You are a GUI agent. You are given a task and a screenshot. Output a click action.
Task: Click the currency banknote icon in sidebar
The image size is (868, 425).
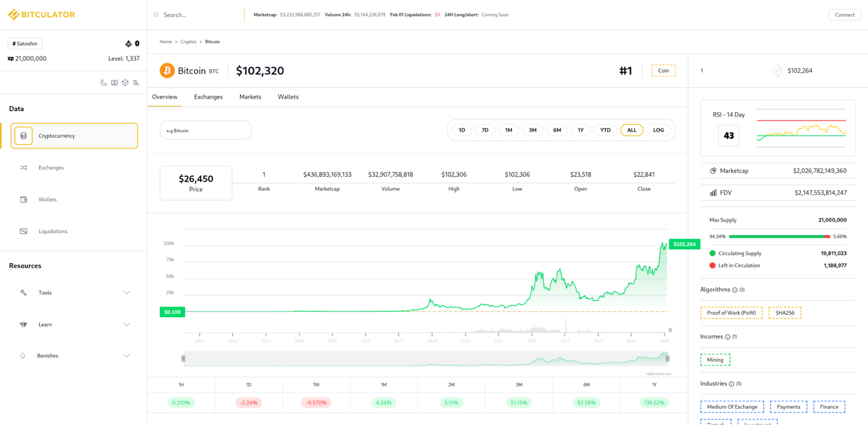click(114, 83)
